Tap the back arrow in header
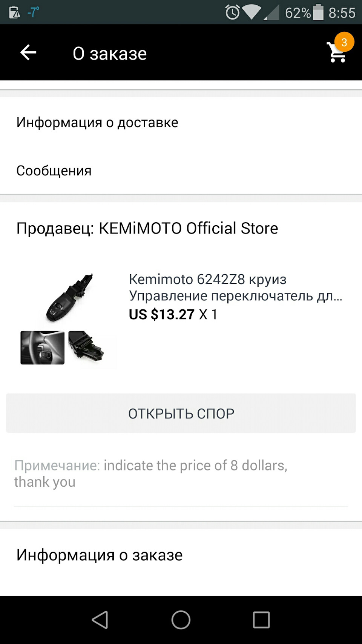The image size is (362, 644). coord(28,52)
